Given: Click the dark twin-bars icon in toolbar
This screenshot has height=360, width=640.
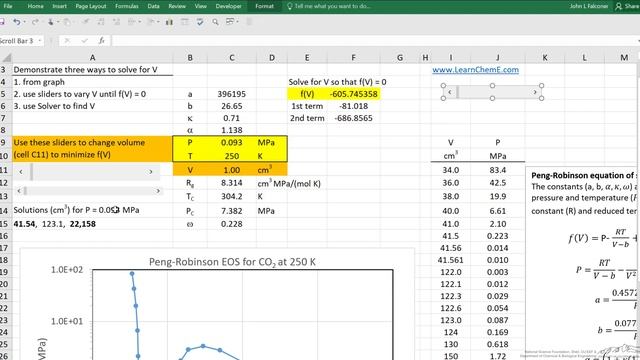Looking at the screenshot, I should (169, 22).
